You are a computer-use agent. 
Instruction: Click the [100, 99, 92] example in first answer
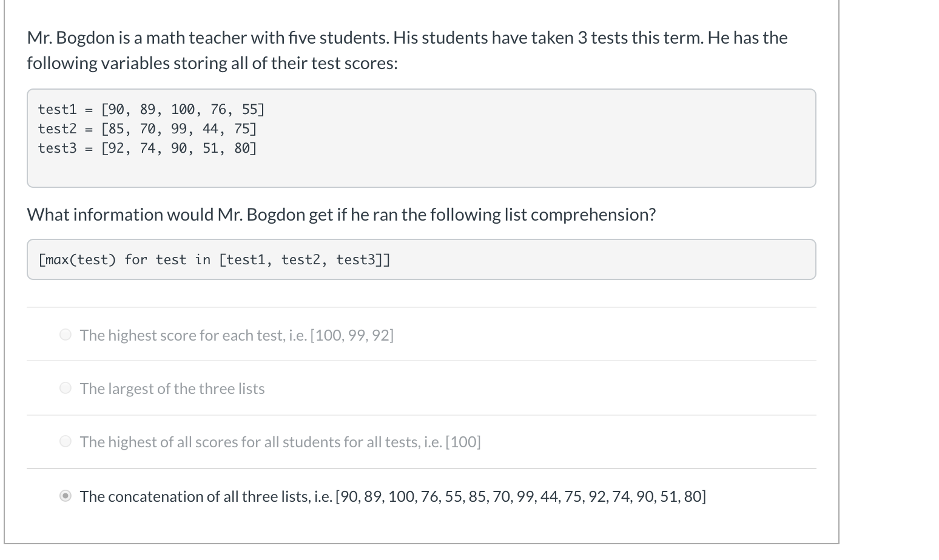tap(352, 335)
